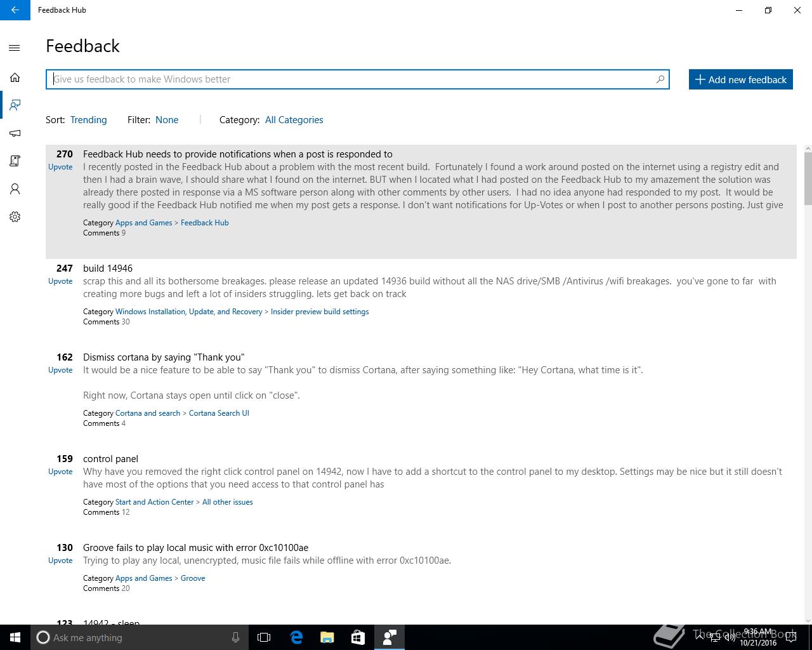Open the Windows Store from the taskbar

tap(358, 637)
